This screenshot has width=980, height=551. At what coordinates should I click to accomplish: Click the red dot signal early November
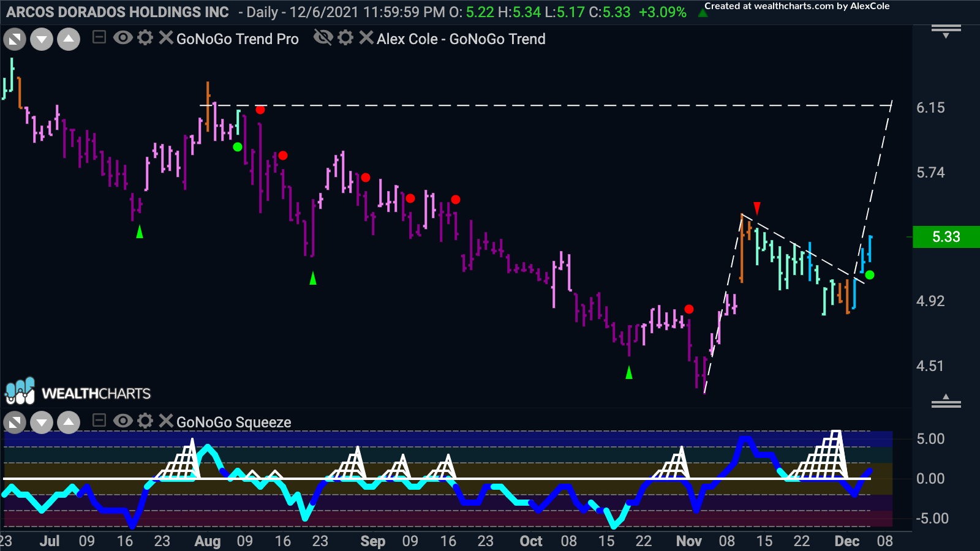(689, 309)
